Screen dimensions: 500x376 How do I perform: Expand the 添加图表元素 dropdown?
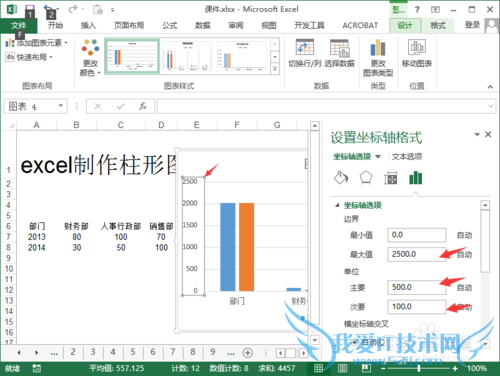[x=66, y=43]
